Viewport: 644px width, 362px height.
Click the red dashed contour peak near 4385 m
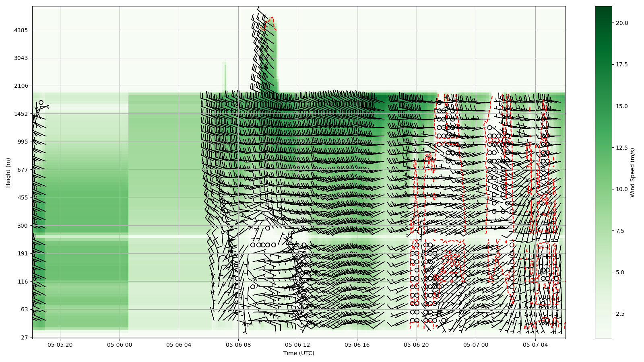(272, 18)
